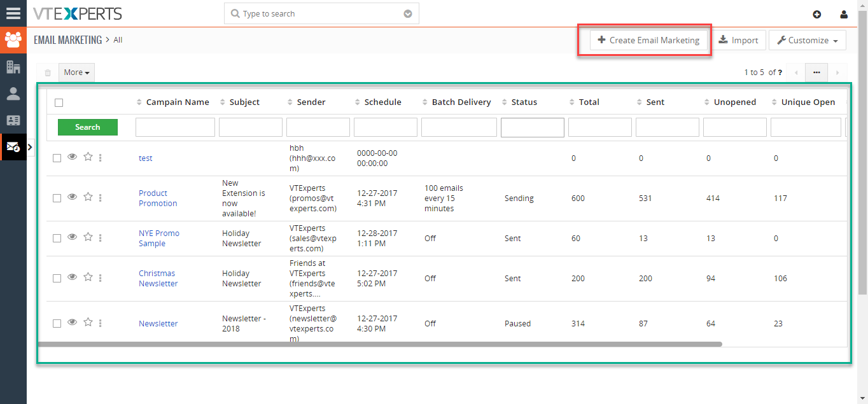868x404 pixels.
Task: Go to next page arrow
Action: coord(837,73)
